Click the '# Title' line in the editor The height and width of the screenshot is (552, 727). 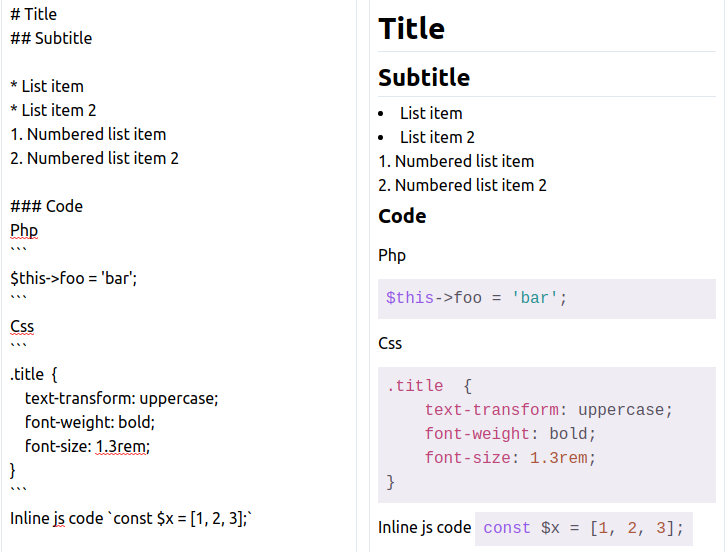34,14
